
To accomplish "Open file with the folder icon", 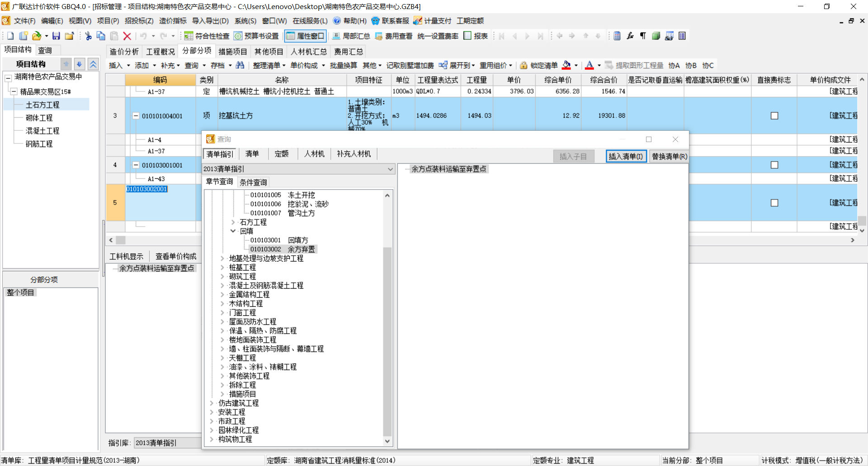I will pos(37,36).
